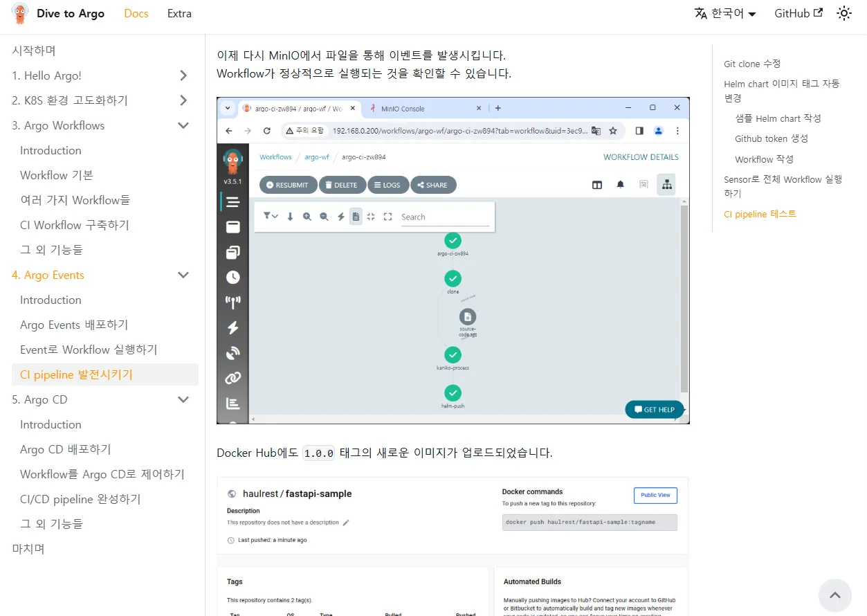The height and width of the screenshot is (616, 867).
Task: Jump to Github token 생성 section
Action: pyautogui.click(x=771, y=138)
